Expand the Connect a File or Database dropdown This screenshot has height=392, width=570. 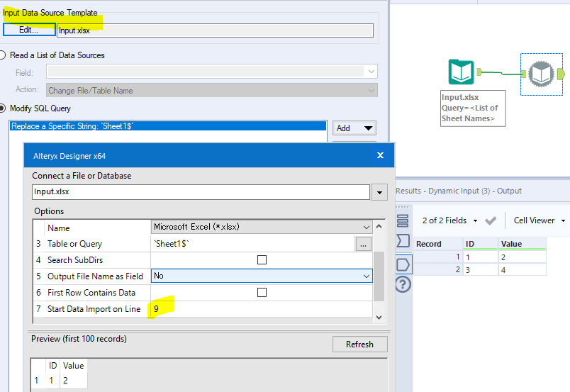click(x=379, y=192)
